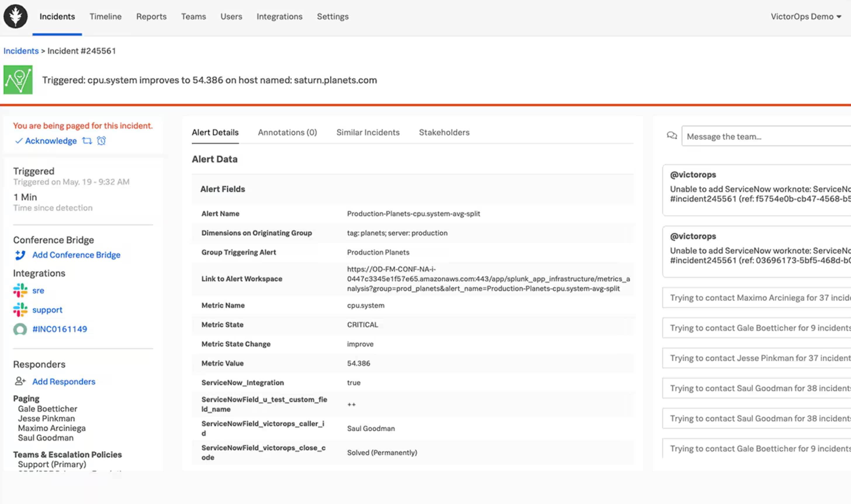The height and width of the screenshot is (504, 851).
Task: Switch to the Annotations tab
Action: tap(287, 133)
